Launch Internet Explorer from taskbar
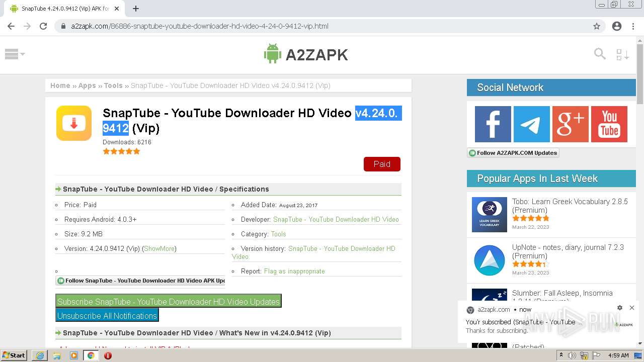The width and height of the screenshot is (644, 362). coord(40,355)
